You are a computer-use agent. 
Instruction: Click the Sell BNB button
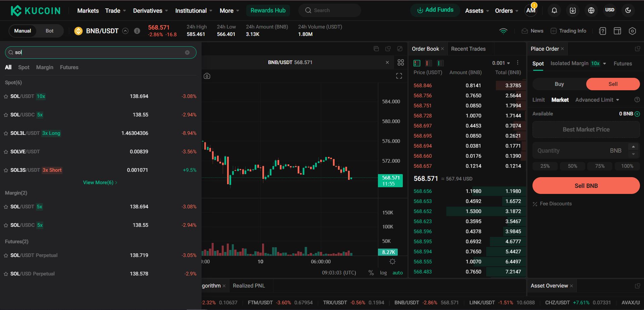tap(586, 186)
